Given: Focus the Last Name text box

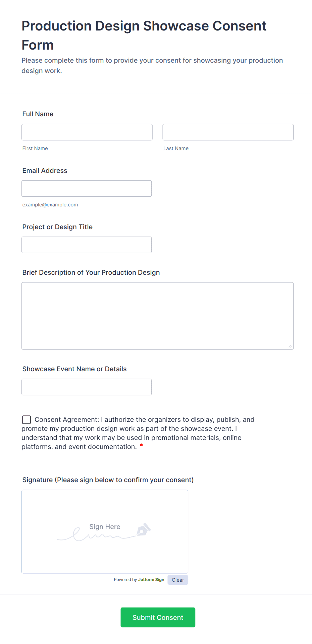Looking at the screenshot, I should tap(228, 132).
